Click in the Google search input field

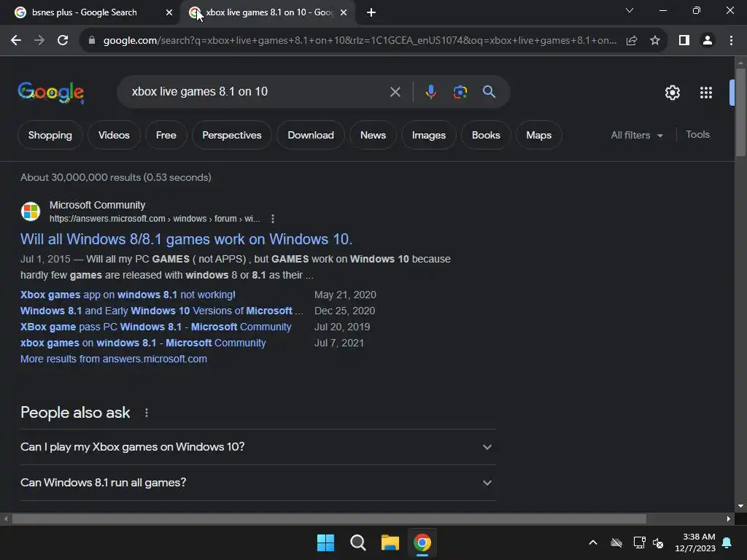[258, 91]
